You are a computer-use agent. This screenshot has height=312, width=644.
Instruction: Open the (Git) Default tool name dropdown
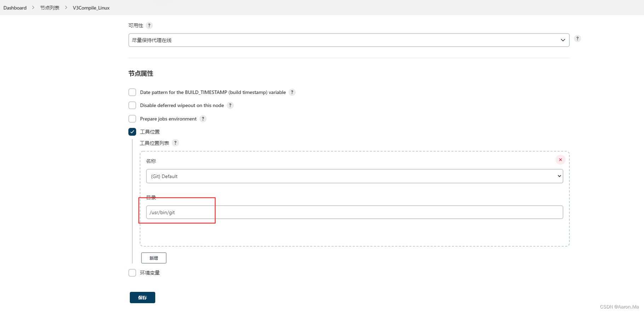[354, 176]
